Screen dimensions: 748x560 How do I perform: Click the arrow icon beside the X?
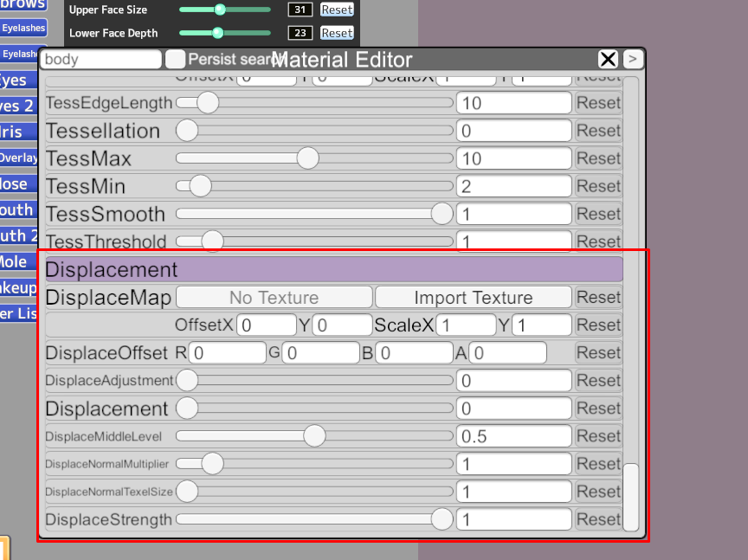(x=633, y=59)
